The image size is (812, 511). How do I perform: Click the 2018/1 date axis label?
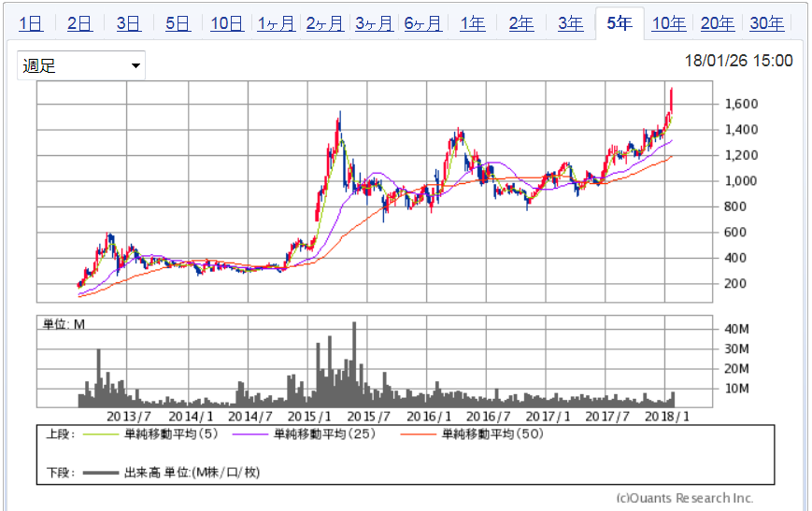pos(666,416)
